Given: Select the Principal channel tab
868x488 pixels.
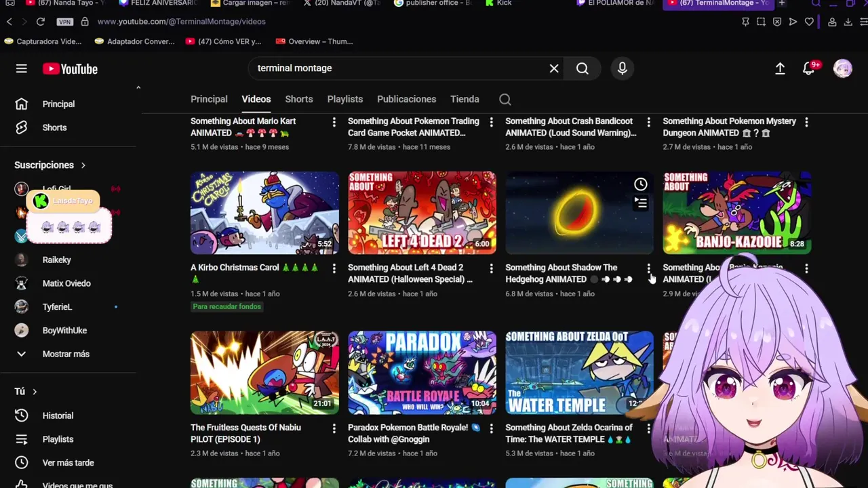Looking at the screenshot, I should [x=209, y=99].
